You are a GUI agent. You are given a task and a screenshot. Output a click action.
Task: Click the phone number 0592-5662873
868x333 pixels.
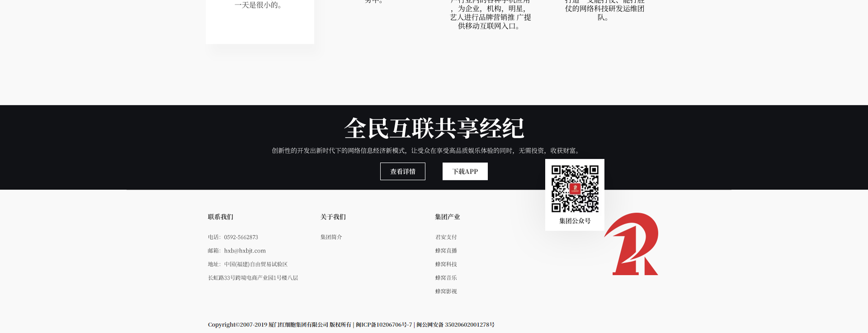(241, 237)
